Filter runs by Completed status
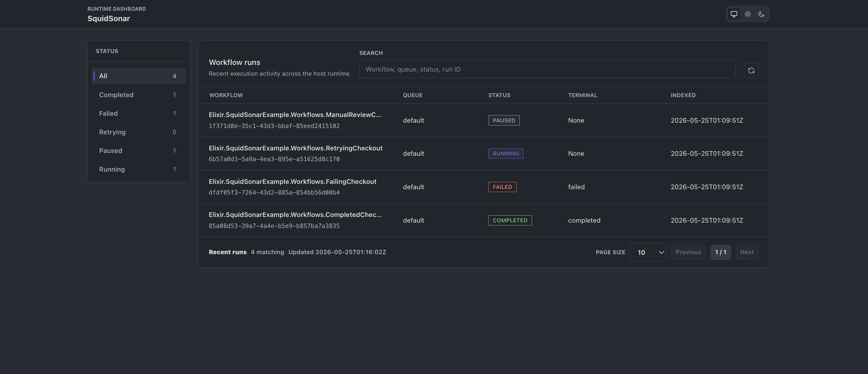The image size is (868, 374). coord(138,95)
